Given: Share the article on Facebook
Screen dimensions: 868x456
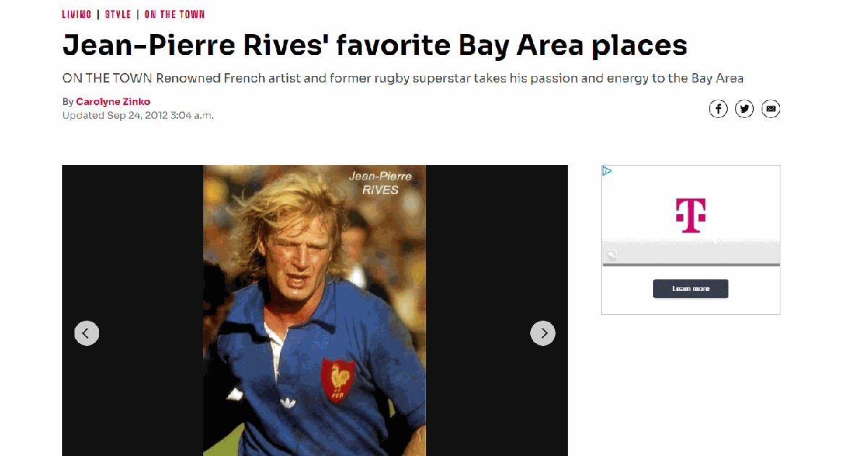Looking at the screenshot, I should click(718, 109).
